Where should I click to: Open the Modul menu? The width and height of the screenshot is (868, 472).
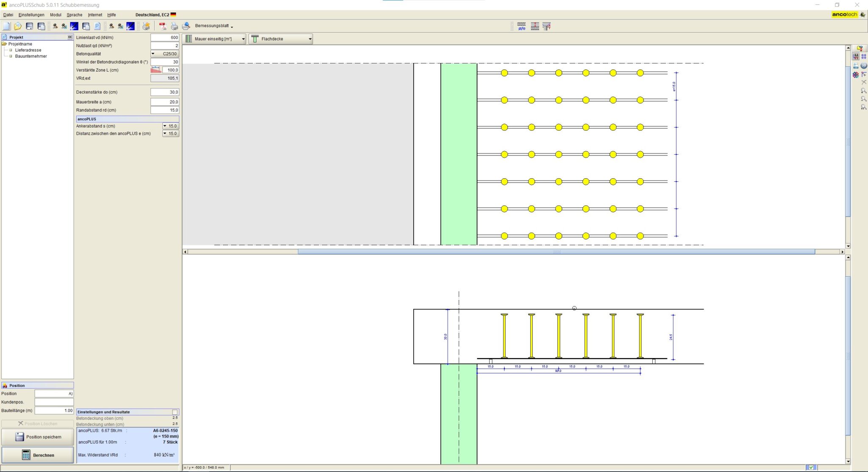tap(56, 15)
